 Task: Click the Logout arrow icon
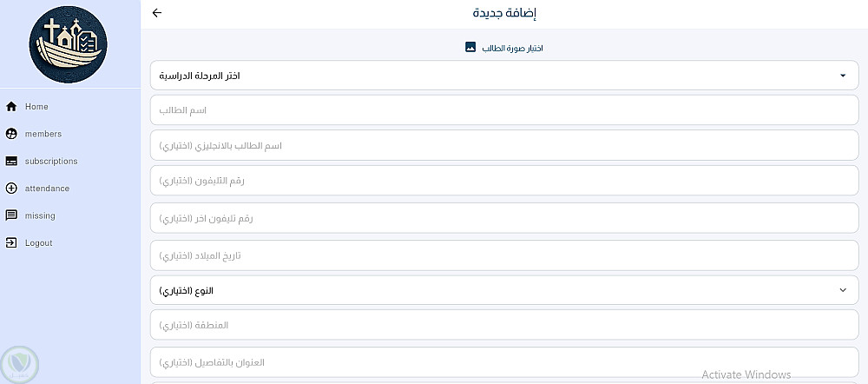tap(11, 243)
